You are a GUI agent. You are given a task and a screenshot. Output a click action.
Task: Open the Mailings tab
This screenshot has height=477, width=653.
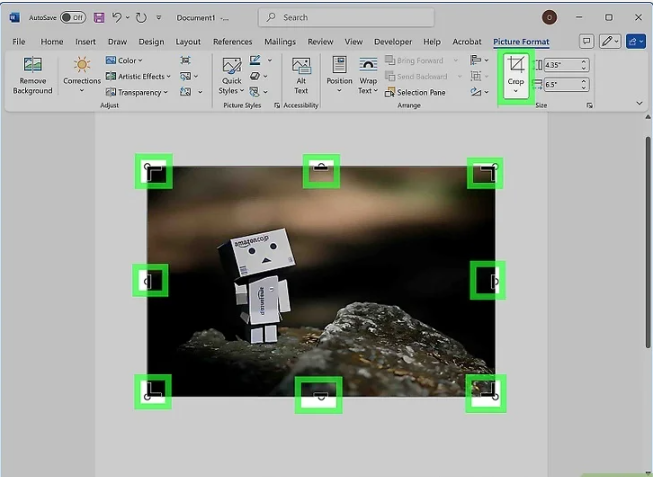pyautogui.click(x=280, y=42)
